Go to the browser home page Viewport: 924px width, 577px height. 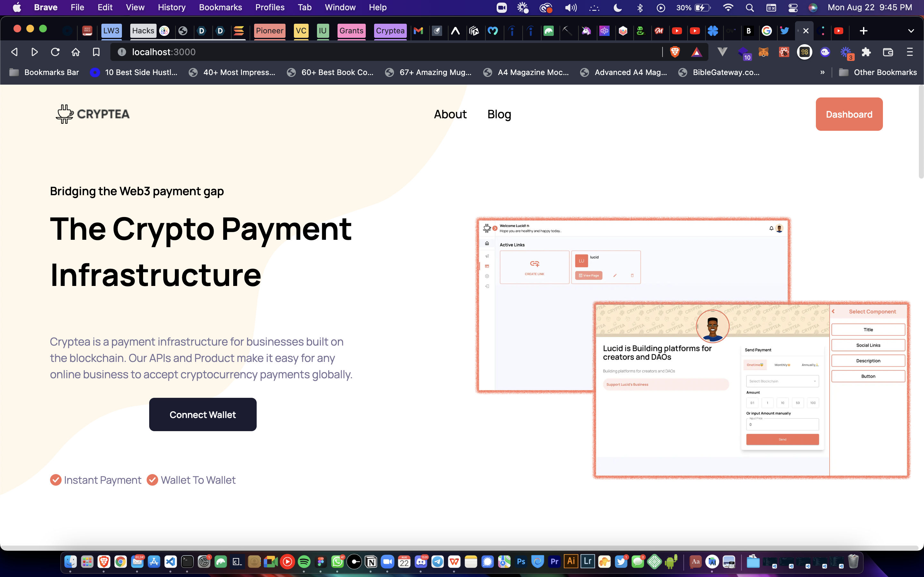point(76,52)
